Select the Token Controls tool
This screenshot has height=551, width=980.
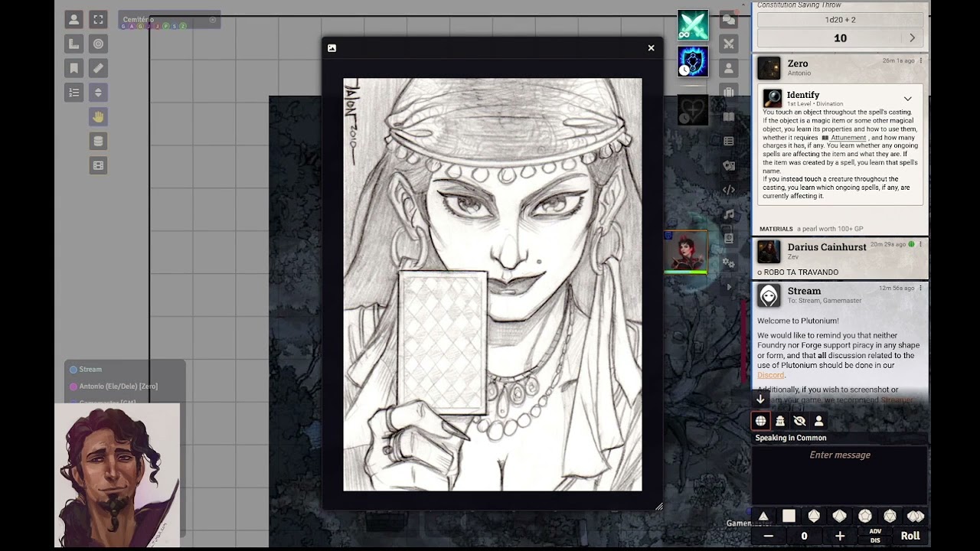click(73, 20)
